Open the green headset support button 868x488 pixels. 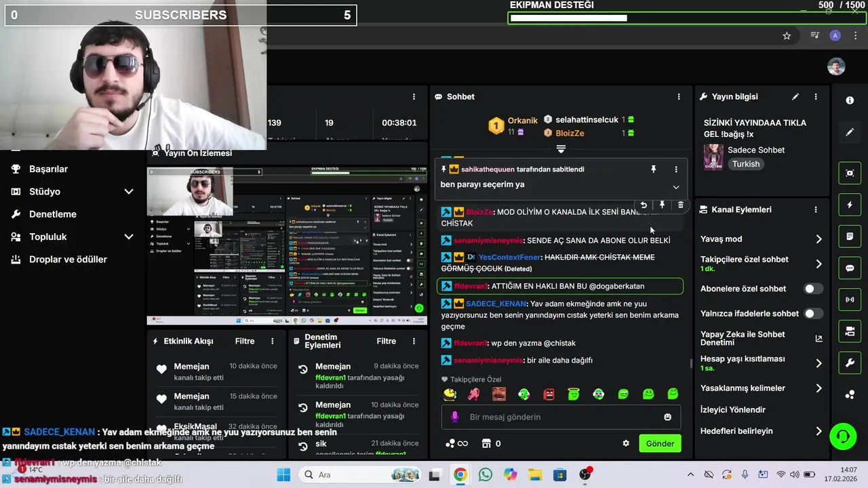pos(843,436)
